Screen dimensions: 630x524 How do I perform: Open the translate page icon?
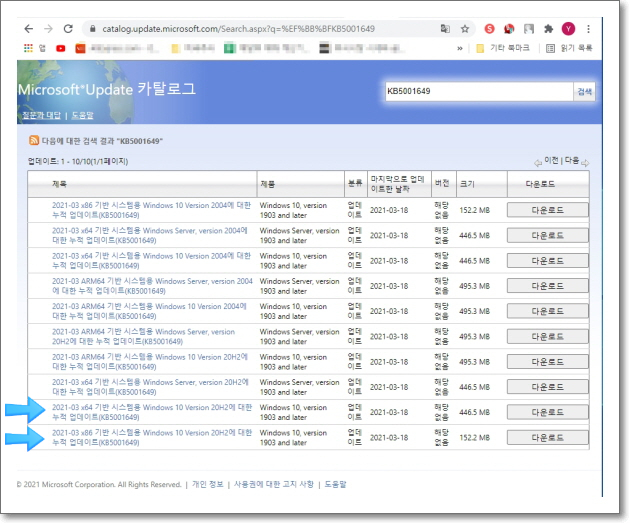[445, 29]
